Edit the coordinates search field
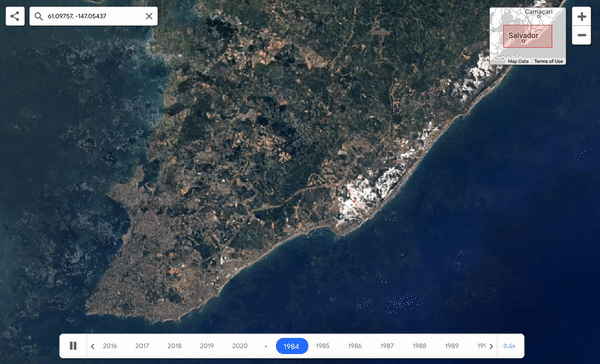The width and height of the screenshot is (600, 364). [93, 16]
